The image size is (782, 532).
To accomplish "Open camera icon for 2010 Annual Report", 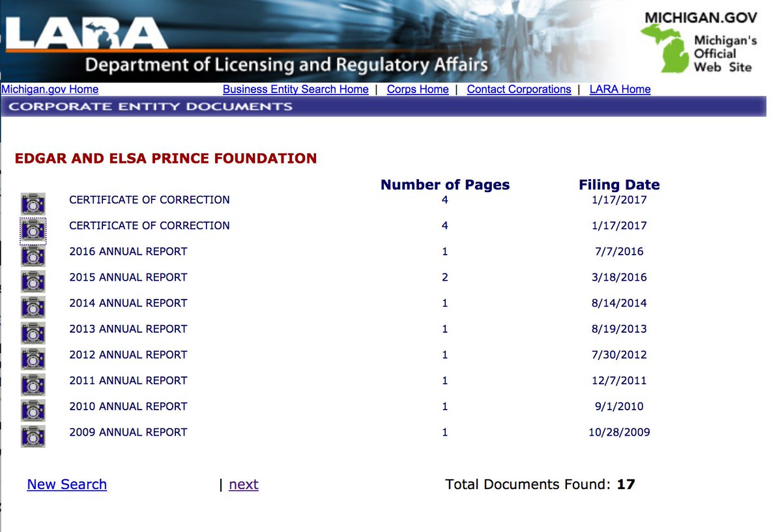I will 33,410.
